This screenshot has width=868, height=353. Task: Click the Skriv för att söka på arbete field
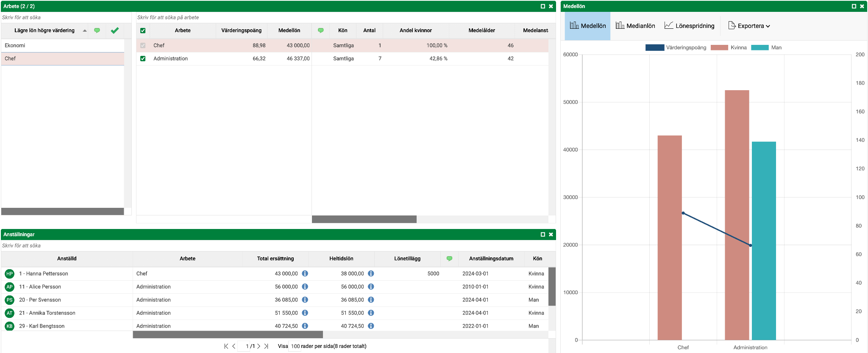[346, 17]
